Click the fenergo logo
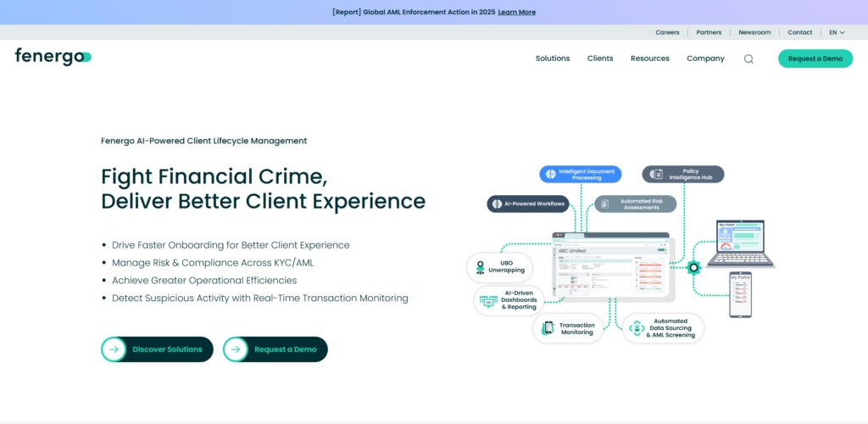Viewport: 868px width, 424px height. [53, 57]
